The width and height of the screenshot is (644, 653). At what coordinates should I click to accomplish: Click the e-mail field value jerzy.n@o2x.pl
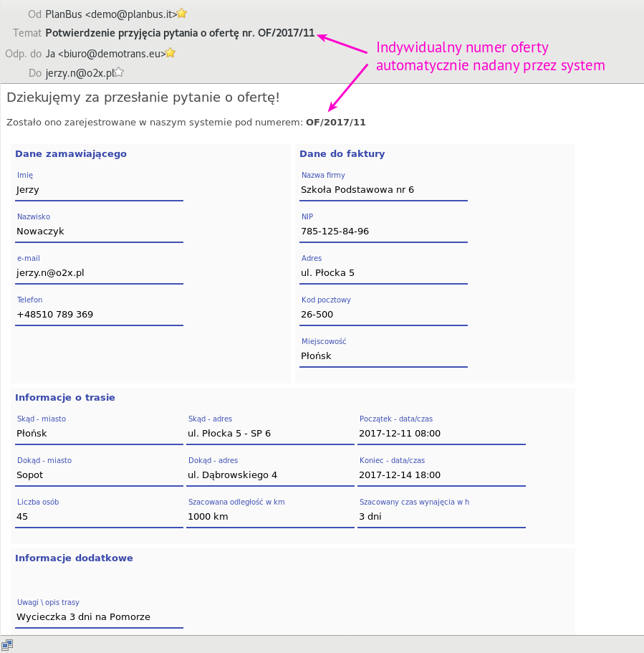50,273
